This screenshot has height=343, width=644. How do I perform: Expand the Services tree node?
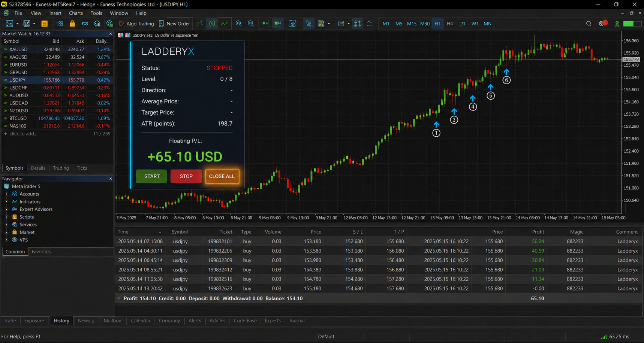[6, 225]
